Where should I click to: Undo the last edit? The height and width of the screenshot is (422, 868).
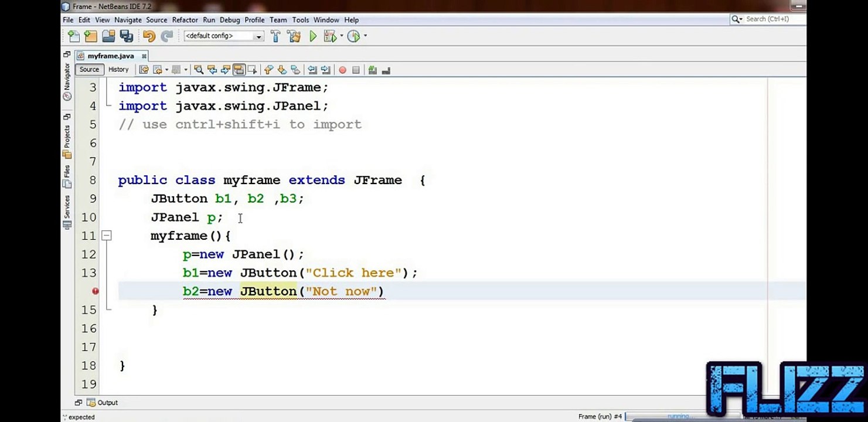[149, 36]
